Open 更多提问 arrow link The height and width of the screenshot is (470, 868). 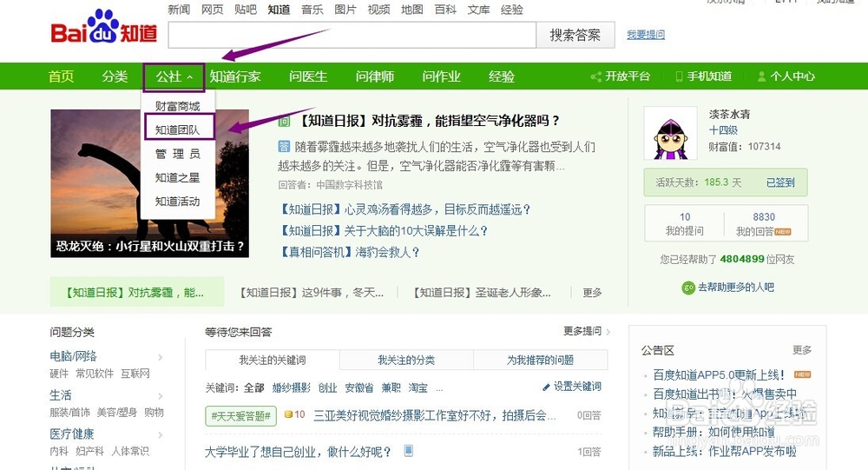587,332
